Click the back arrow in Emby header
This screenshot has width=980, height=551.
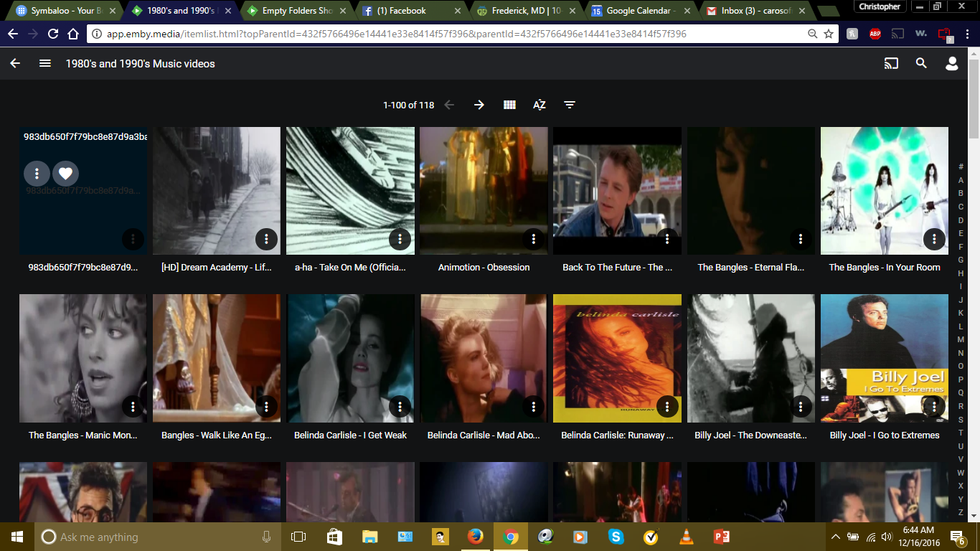14,63
